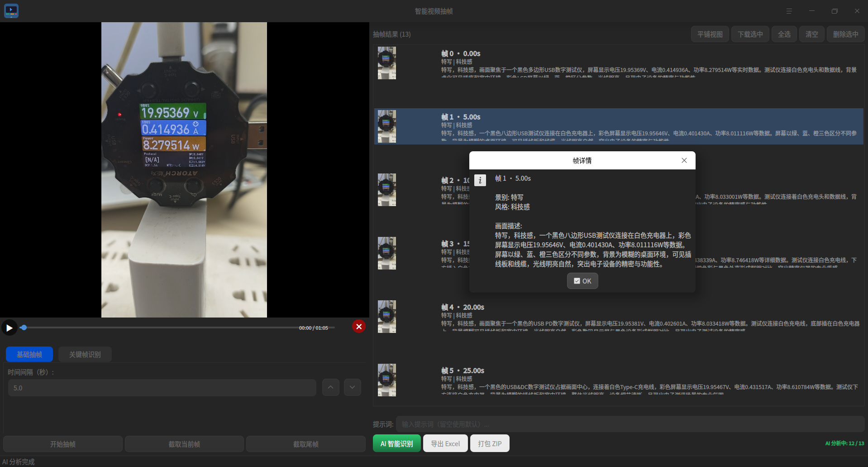Viewport: 868px width, 467px height.
Task: Click 清空 button
Action: [812, 34]
